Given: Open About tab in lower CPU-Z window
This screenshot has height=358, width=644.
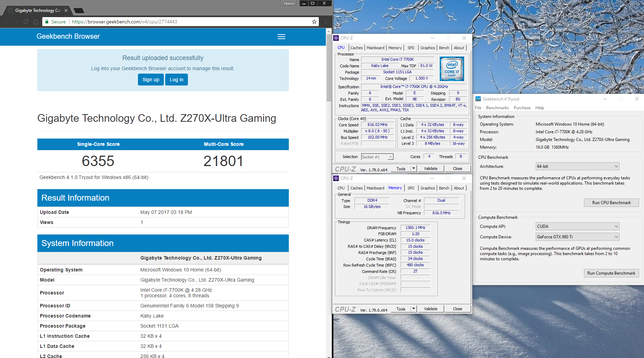Looking at the screenshot, I should tap(459, 188).
